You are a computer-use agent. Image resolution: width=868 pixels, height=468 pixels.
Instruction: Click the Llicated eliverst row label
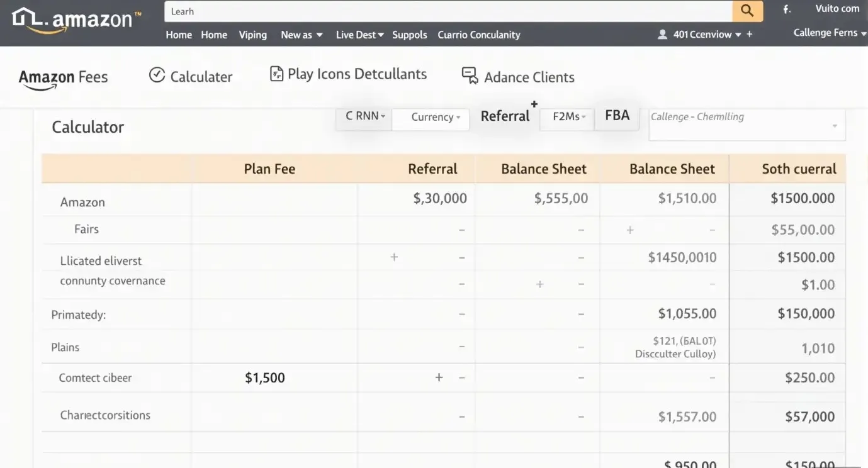pos(101,260)
